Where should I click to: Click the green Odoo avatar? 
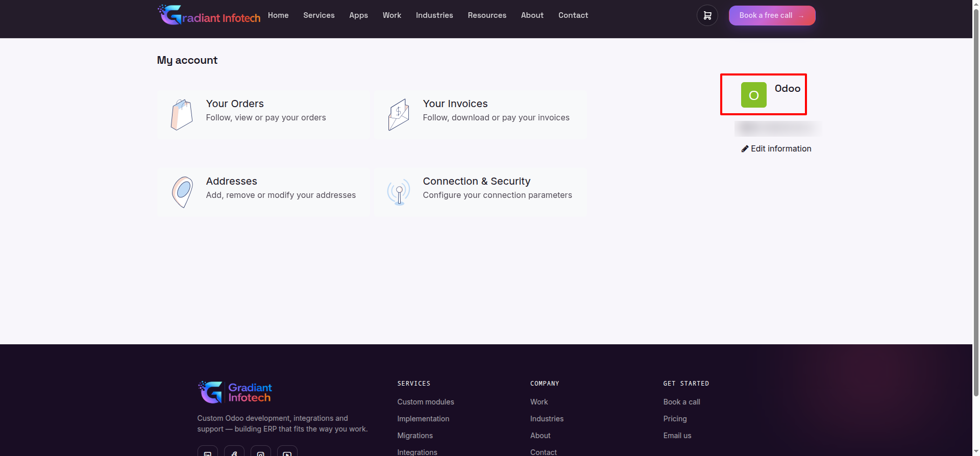coord(754,95)
